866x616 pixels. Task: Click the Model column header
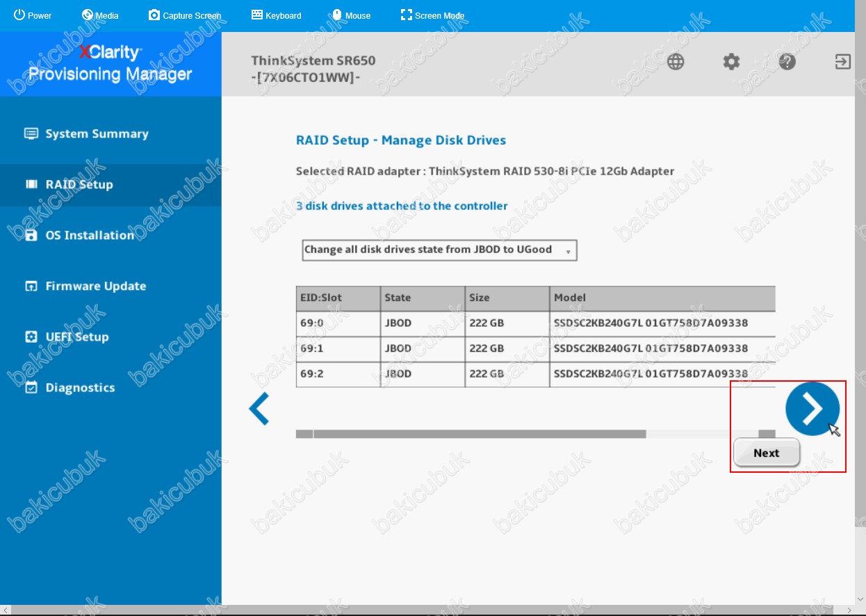tap(662, 298)
